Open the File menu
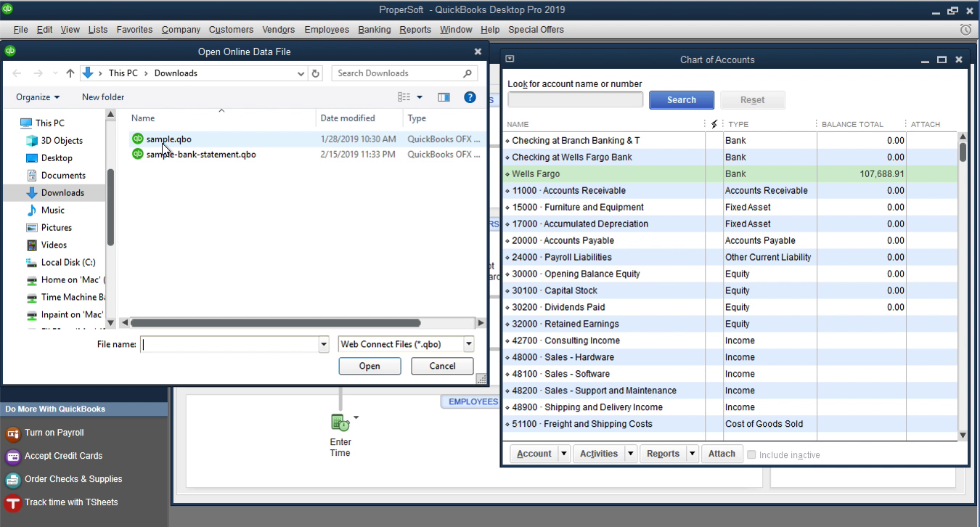This screenshot has width=980, height=527. tap(20, 30)
